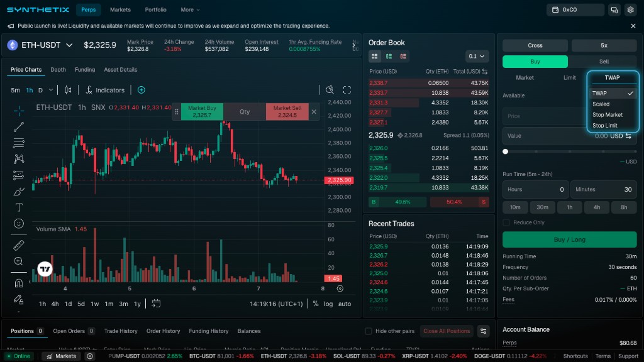This screenshot has width=644, height=362.
Task: Expand the More menu
Action: click(190, 10)
